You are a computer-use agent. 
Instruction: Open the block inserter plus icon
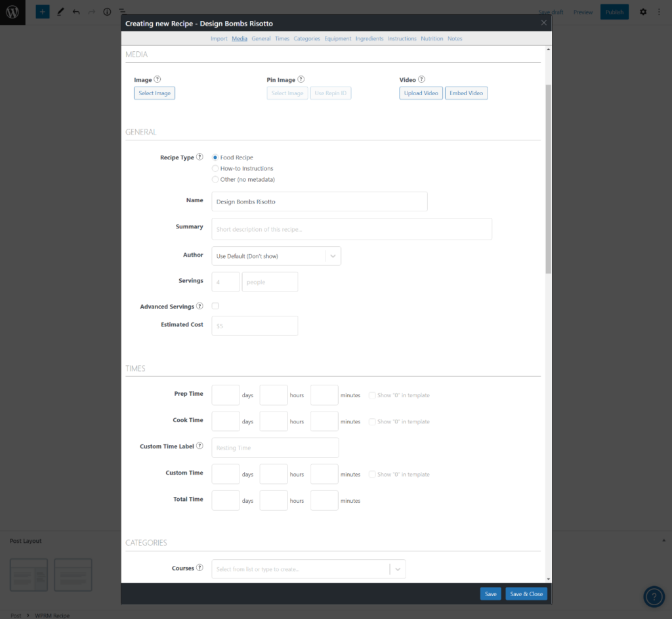(43, 12)
